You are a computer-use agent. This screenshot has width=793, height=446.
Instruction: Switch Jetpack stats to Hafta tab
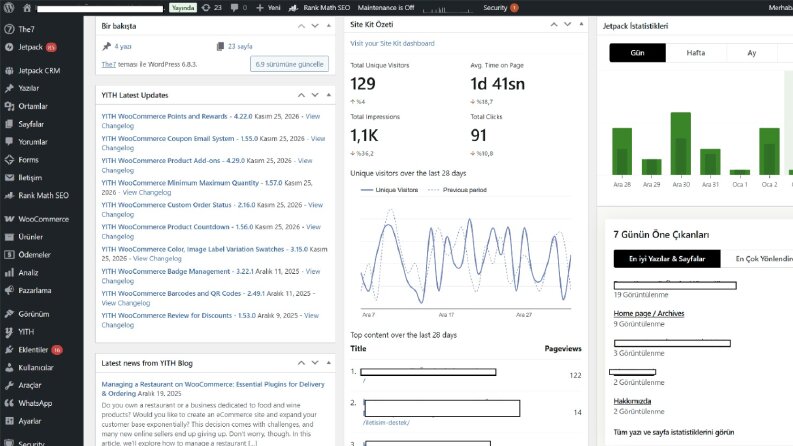pyautogui.click(x=696, y=53)
